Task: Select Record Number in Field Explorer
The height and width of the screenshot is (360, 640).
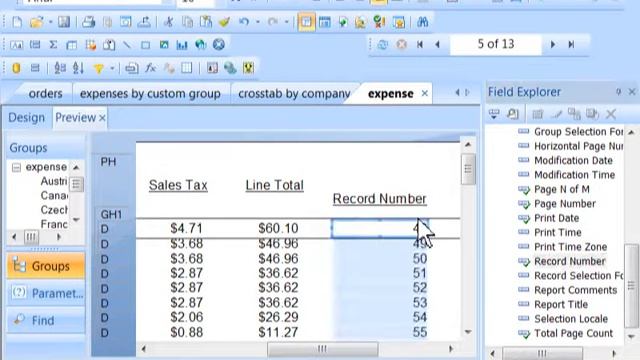Action: pyautogui.click(x=569, y=261)
